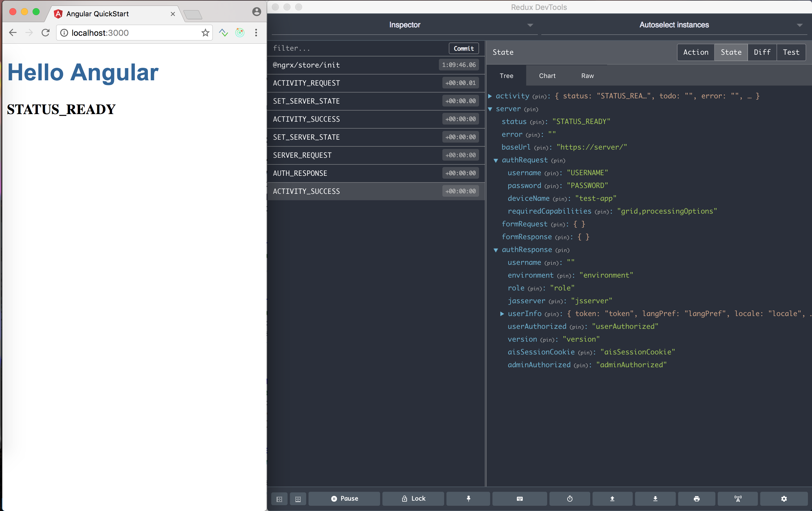This screenshot has height=511, width=812.
Task: Toggle Lock changes button
Action: 413,498
